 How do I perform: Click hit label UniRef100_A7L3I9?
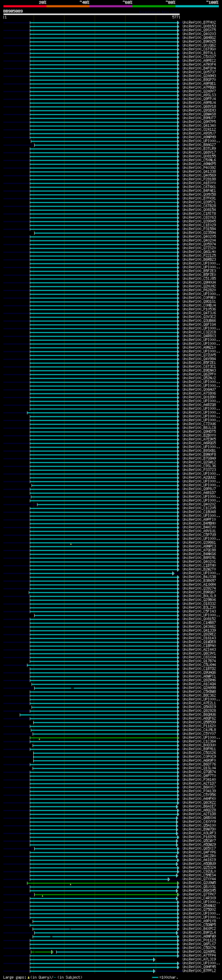[199, 959]
